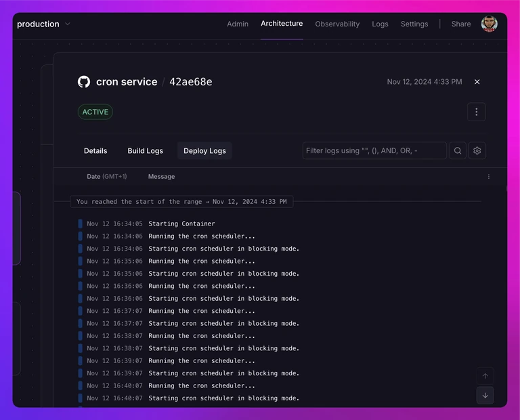The width and height of the screenshot is (520, 420).
Task: Click the Message column header
Action: tap(162, 177)
